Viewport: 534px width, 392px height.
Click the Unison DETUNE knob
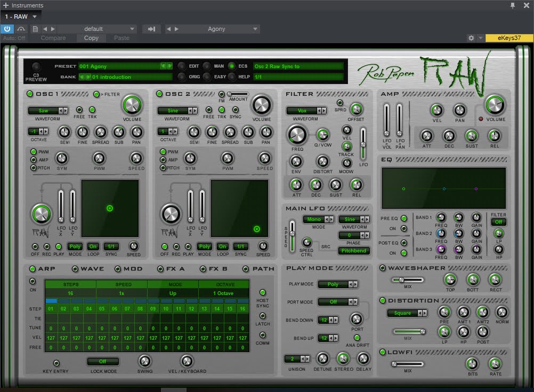tap(322, 358)
